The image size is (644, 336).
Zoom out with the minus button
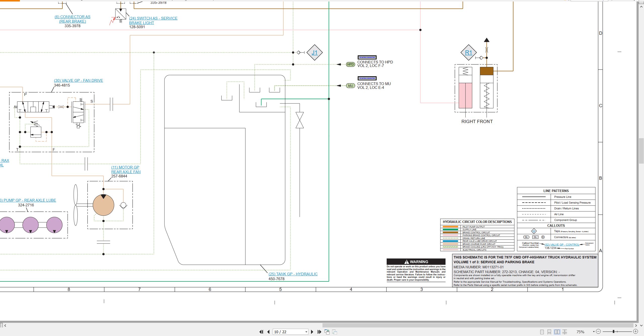coord(598,331)
